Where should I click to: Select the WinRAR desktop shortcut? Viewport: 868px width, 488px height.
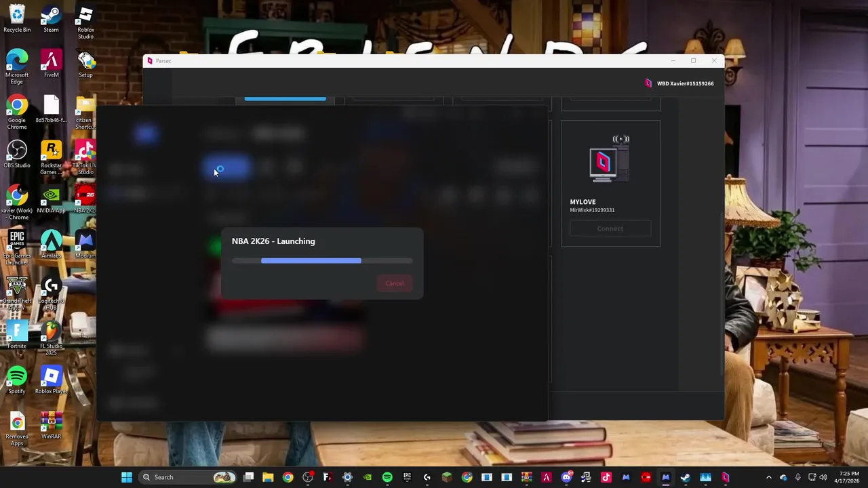tap(51, 426)
